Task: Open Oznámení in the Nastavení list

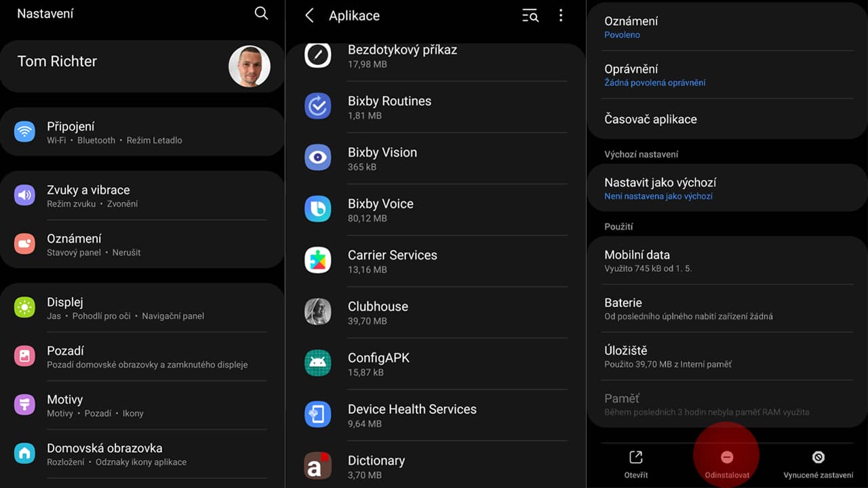Action: [x=142, y=245]
